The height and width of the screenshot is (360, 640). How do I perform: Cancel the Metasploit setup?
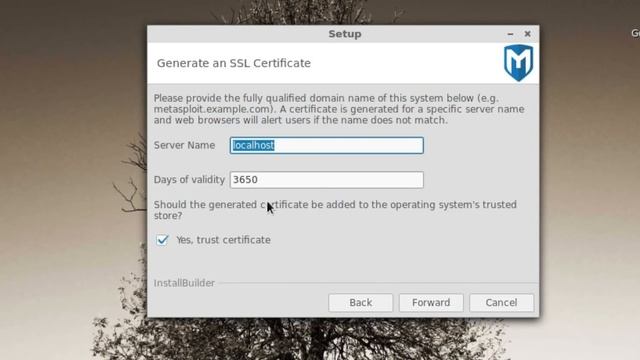click(501, 302)
